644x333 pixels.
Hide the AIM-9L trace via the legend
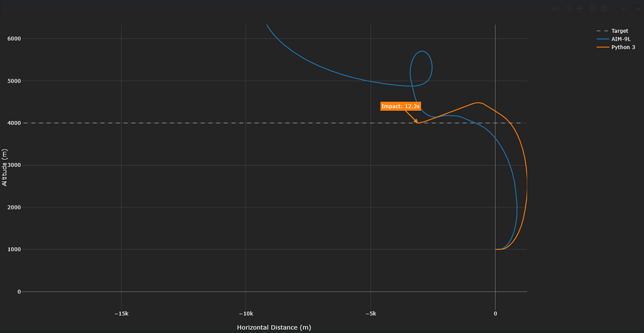pyautogui.click(x=619, y=39)
